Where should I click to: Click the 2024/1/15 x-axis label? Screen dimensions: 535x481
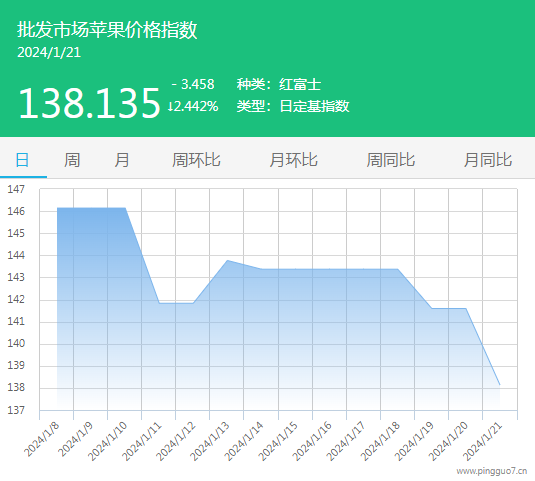pyautogui.click(x=278, y=441)
